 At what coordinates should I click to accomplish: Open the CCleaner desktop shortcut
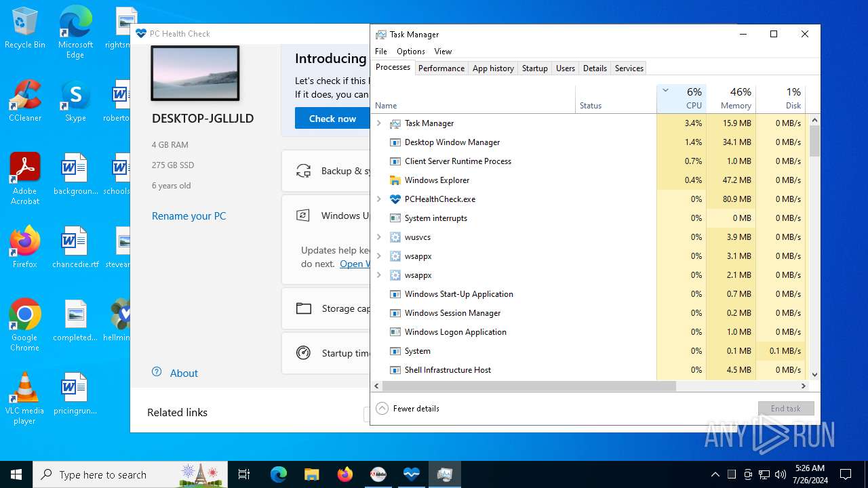click(25, 102)
